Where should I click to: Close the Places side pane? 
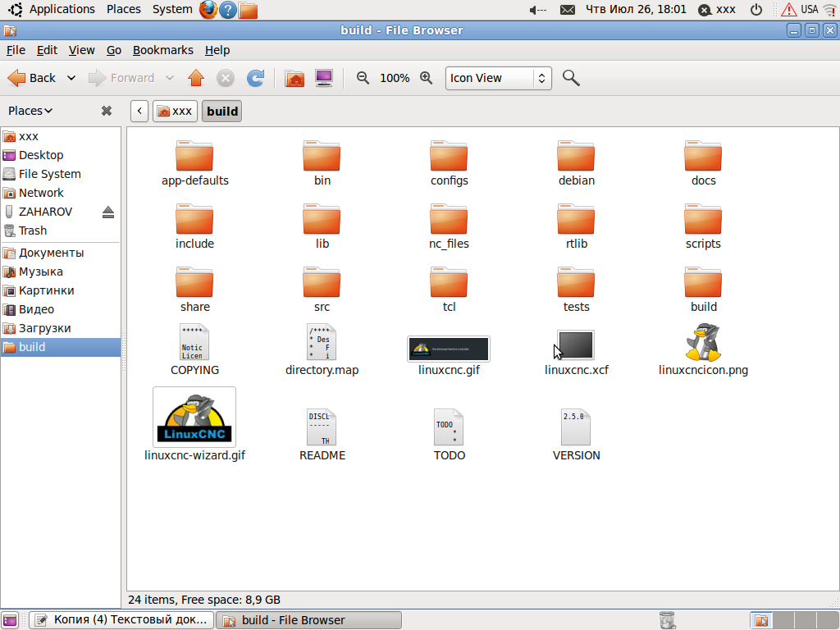107,111
